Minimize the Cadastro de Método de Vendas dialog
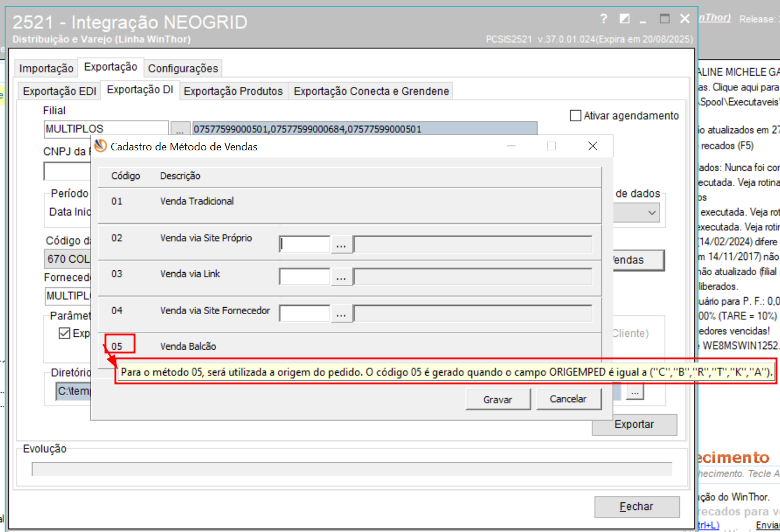This screenshot has height=532, width=780. [x=511, y=146]
